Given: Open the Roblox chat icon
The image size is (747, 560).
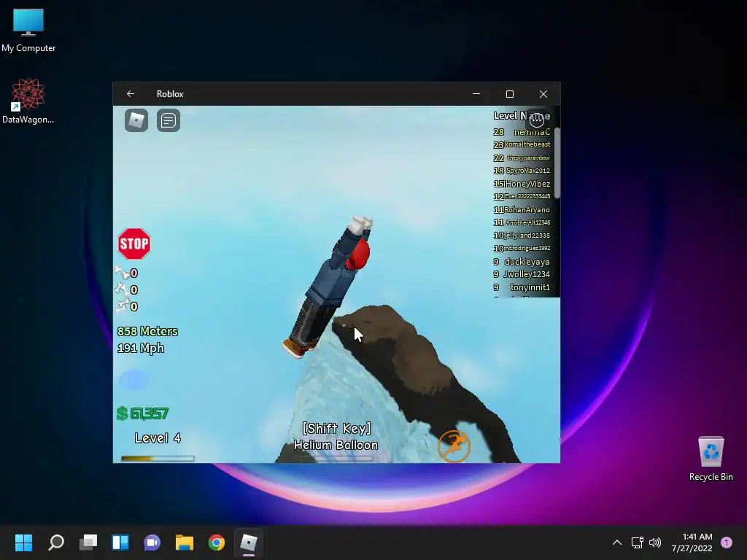Looking at the screenshot, I should point(169,120).
